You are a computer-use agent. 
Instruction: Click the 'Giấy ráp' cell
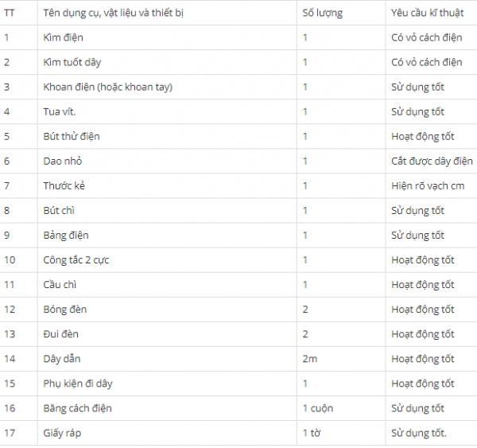coord(62,433)
